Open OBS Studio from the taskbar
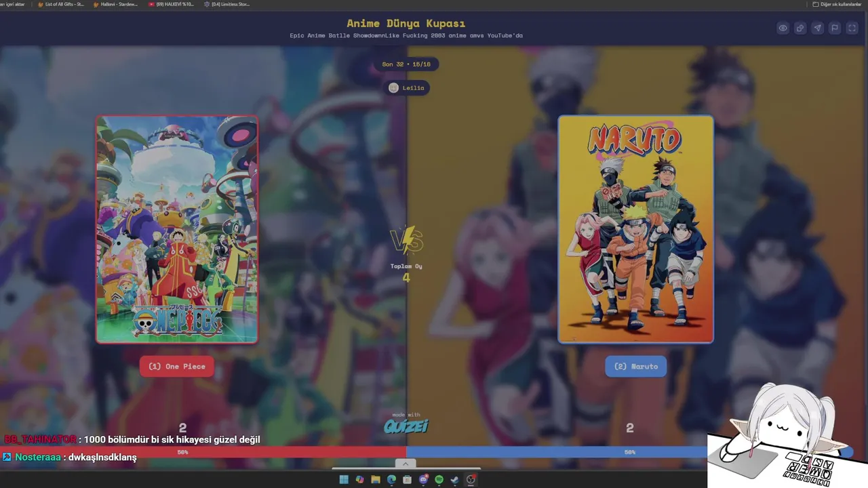The image size is (868, 488). 471,480
